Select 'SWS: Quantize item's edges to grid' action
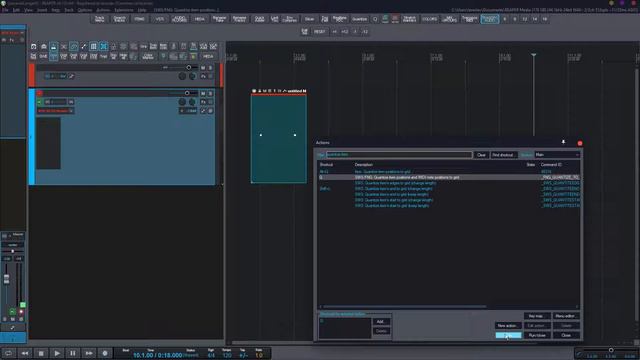Image resolution: width=640 pixels, height=360 pixels. pos(449,183)
